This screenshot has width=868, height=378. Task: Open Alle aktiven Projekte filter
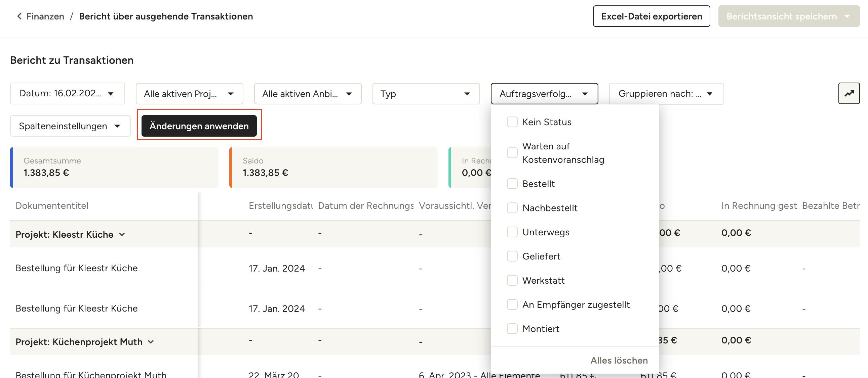click(x=189, y=94)
